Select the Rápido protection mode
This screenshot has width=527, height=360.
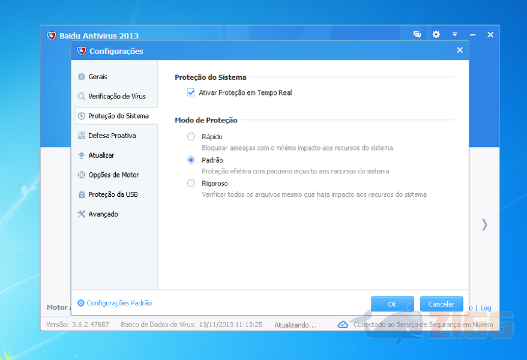[x=191, y=136]
